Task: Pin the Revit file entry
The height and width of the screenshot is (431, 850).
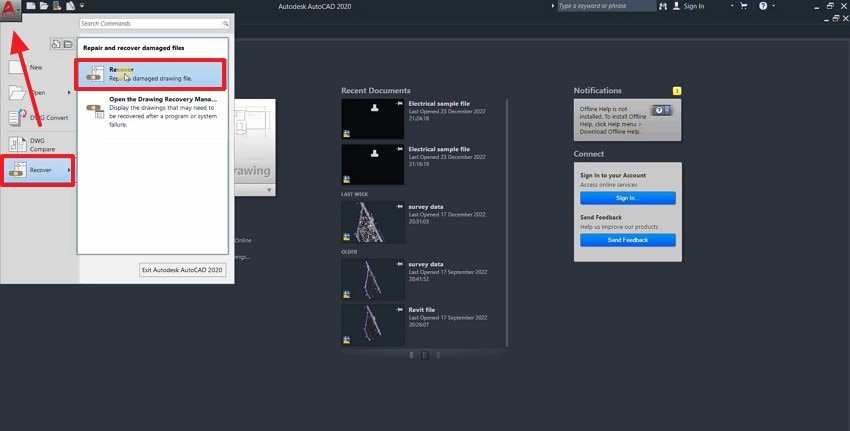Action: 400,309
